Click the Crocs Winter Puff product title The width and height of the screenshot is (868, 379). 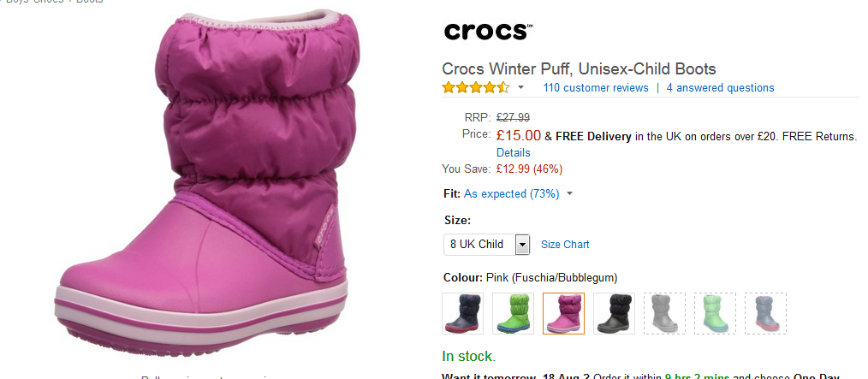tap(579, 69)
